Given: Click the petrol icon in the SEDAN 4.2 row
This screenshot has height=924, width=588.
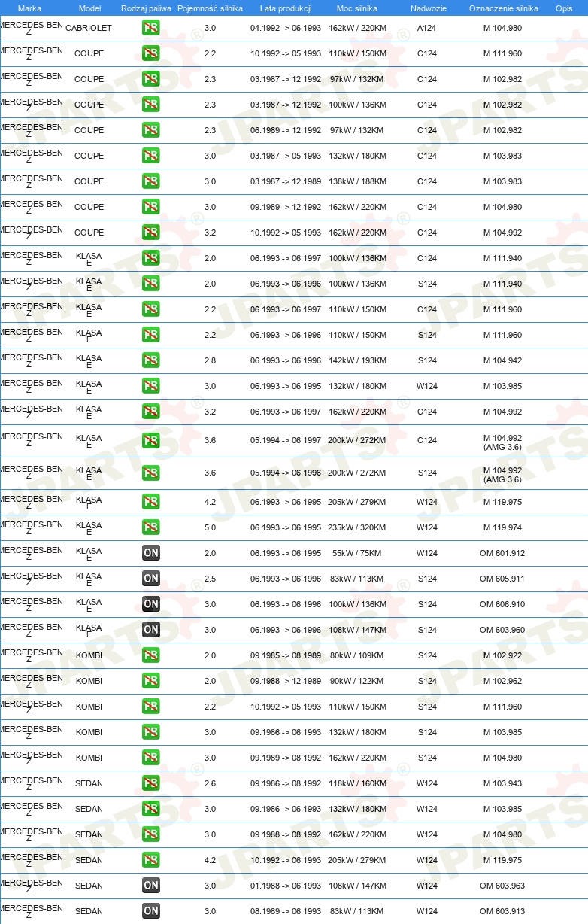Looking at the screenshot, I should (x=151, y=860).
